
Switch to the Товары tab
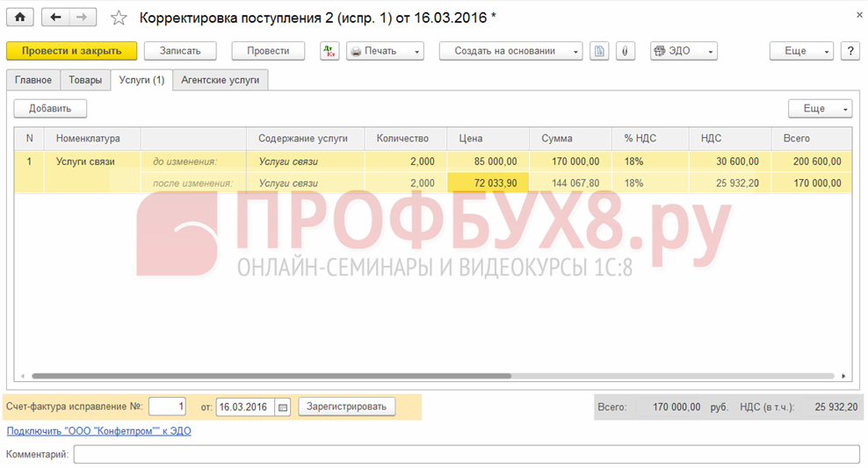85,80
